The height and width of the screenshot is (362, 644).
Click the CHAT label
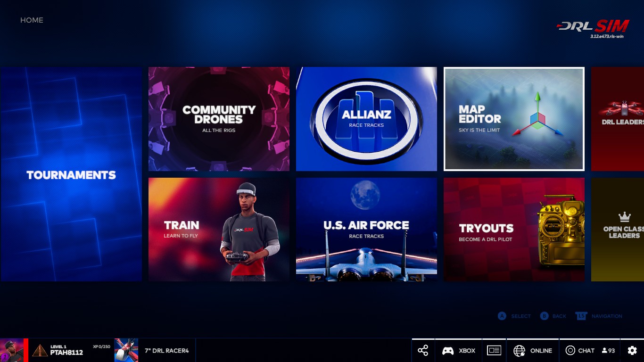586,351
